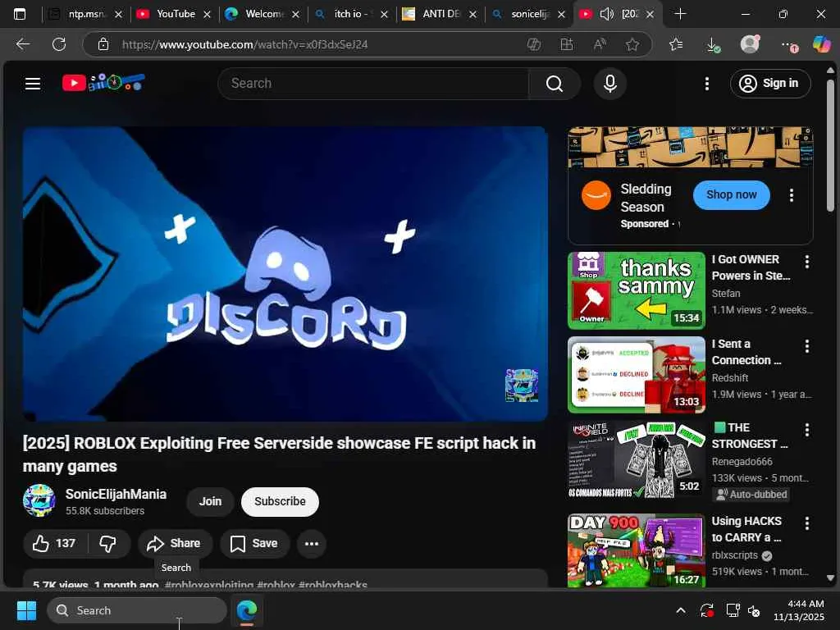Open 'thanks sammy' video thumbnail
The image size is (840, 630).
point(637,290)
